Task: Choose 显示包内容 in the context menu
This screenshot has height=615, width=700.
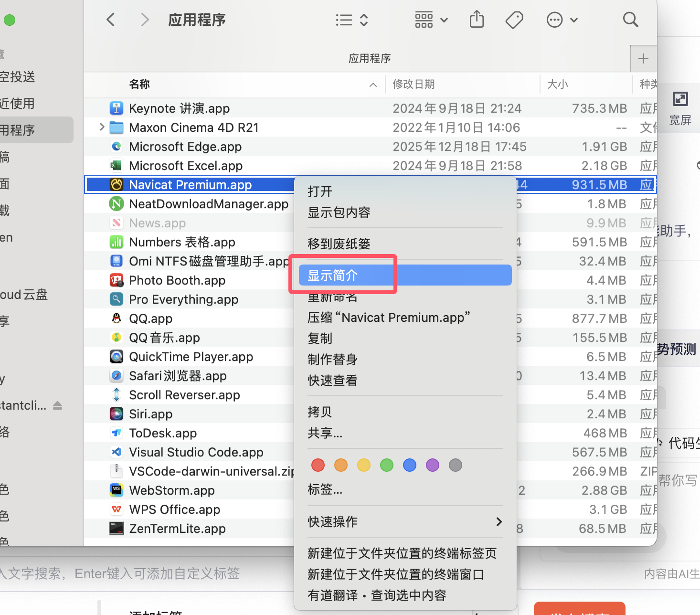Action: coord(405,212)
